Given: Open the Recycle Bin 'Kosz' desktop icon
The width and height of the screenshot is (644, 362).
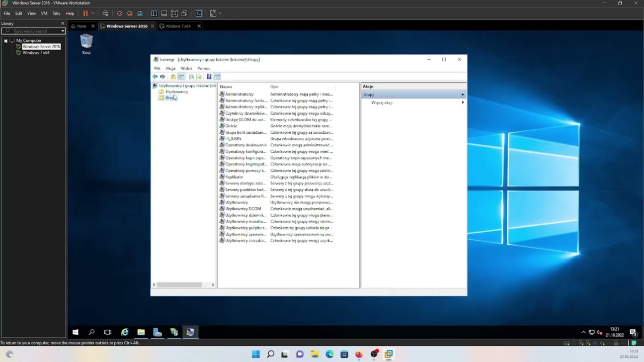Looking at the screenshot, I should (x=87, y=44).
